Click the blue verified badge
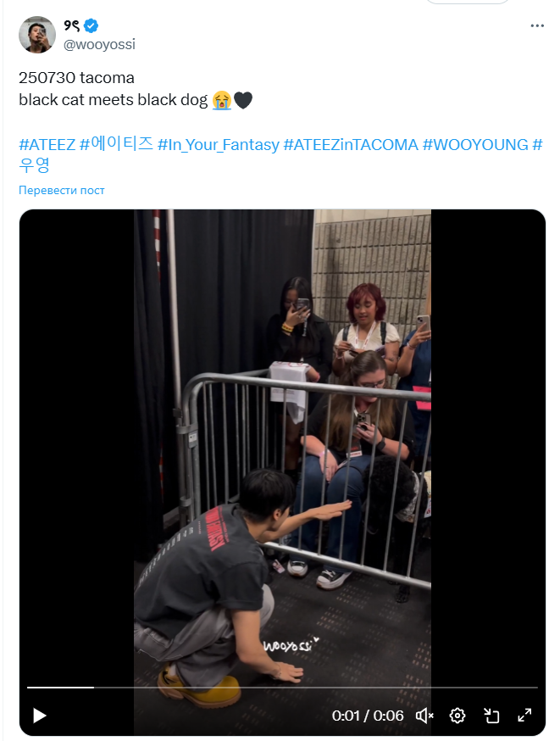The width and height of the screenshot is (560, 741). click(x=91, y=25)
